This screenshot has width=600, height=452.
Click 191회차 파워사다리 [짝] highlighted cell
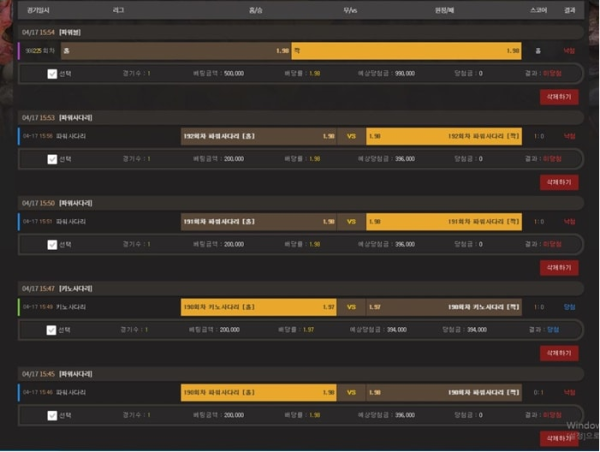click(x=444, y=221)
